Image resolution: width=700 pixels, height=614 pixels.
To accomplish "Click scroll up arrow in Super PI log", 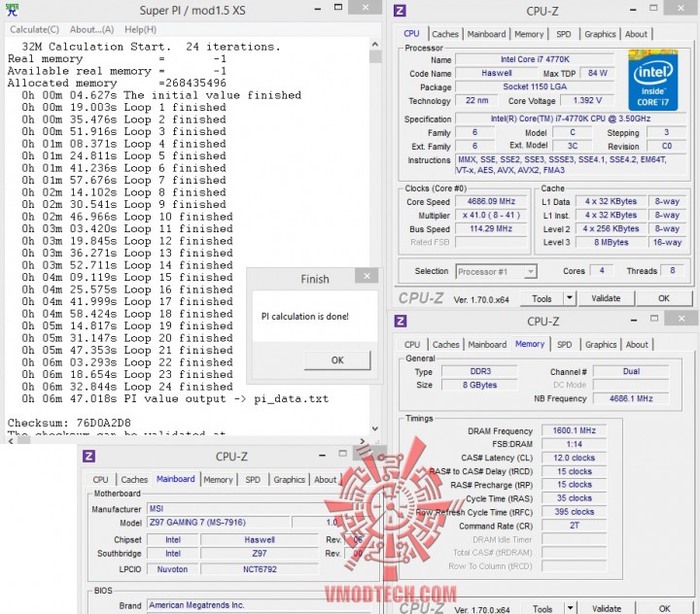I will click(375, 44).
